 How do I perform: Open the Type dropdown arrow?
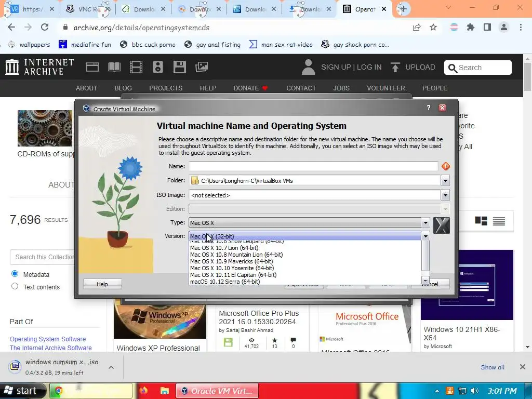(425, 223)
